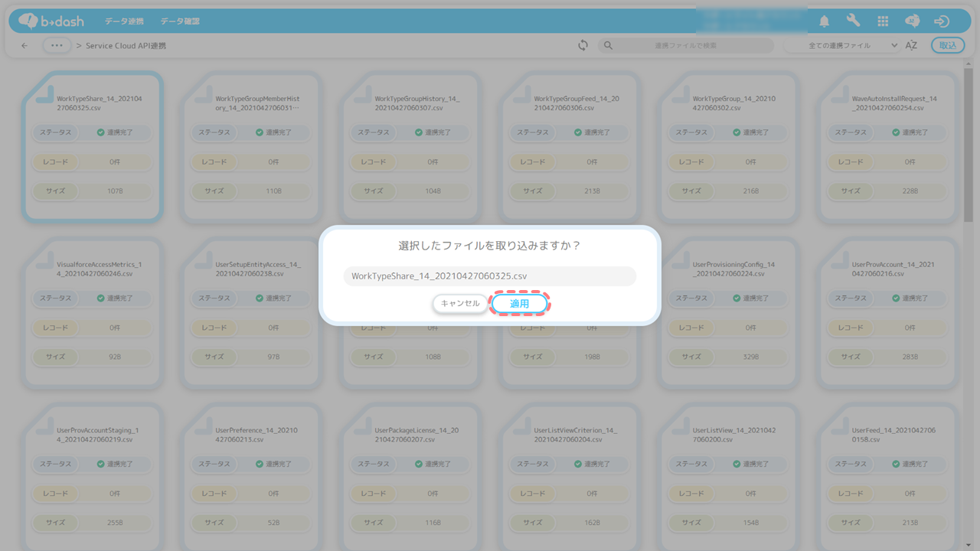980x551 pixels.
Task: Select the UserProvAccount_14 file card
Action: point(888,312)
